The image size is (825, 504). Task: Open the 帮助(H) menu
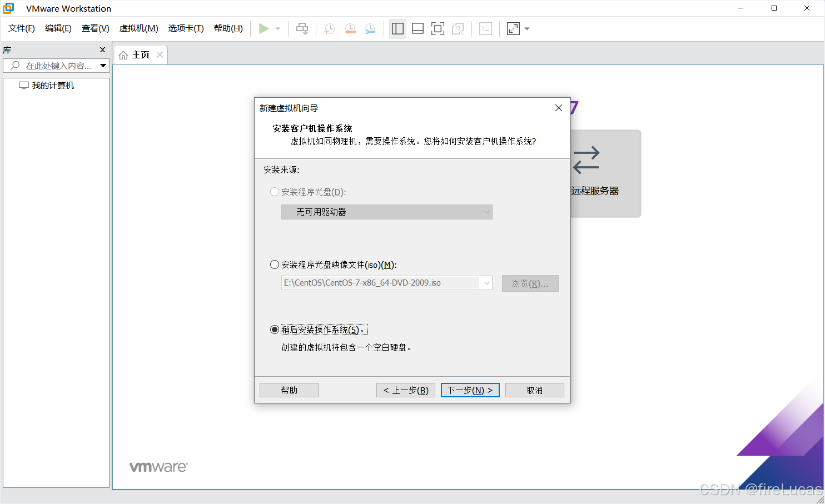[x=228, y=28]
